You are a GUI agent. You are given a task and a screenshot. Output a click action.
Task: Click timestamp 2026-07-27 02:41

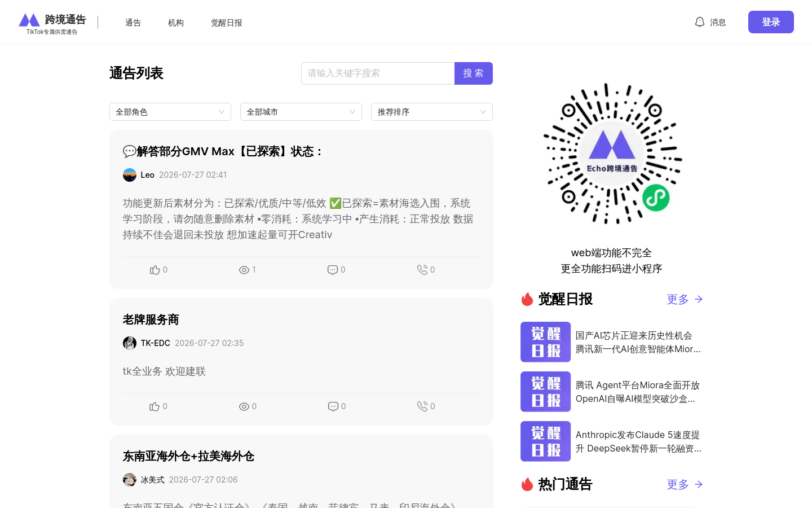193,175
